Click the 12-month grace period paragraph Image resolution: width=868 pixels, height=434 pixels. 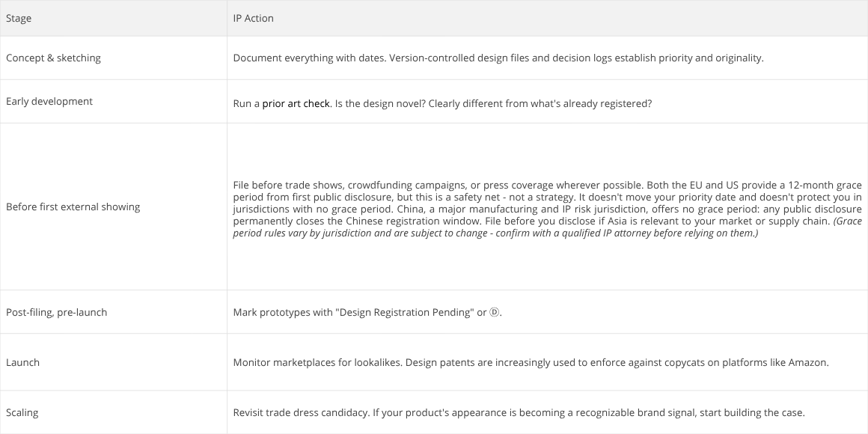coord(548,209)
